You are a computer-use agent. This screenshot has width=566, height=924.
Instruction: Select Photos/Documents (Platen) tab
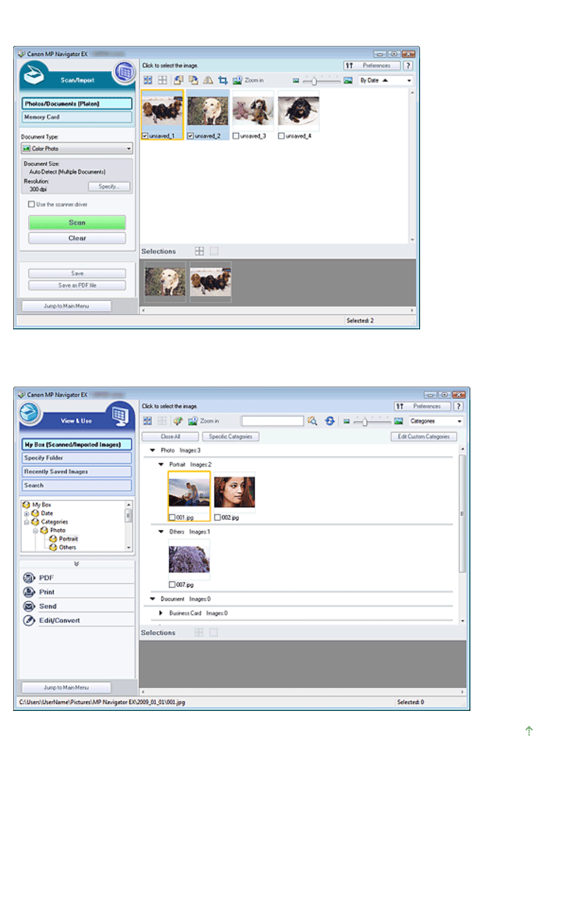click(x=77, y=104)
